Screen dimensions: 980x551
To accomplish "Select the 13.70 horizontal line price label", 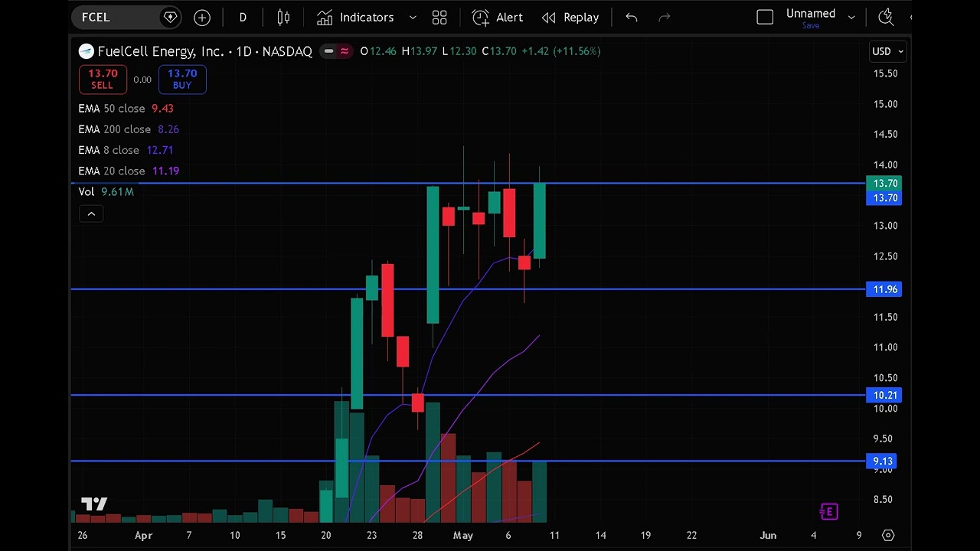I will tap(885, 198).
